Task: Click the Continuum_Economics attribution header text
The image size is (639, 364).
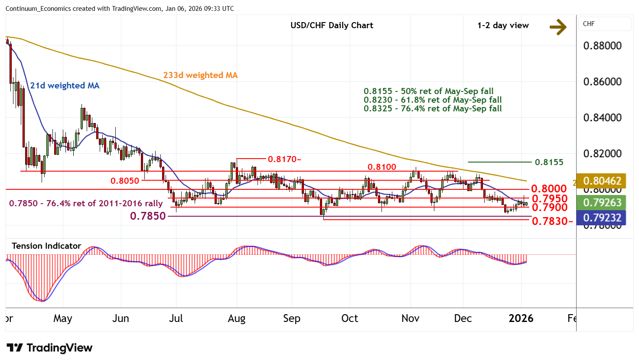Action: pyautogui.click(x=120, y=9)
